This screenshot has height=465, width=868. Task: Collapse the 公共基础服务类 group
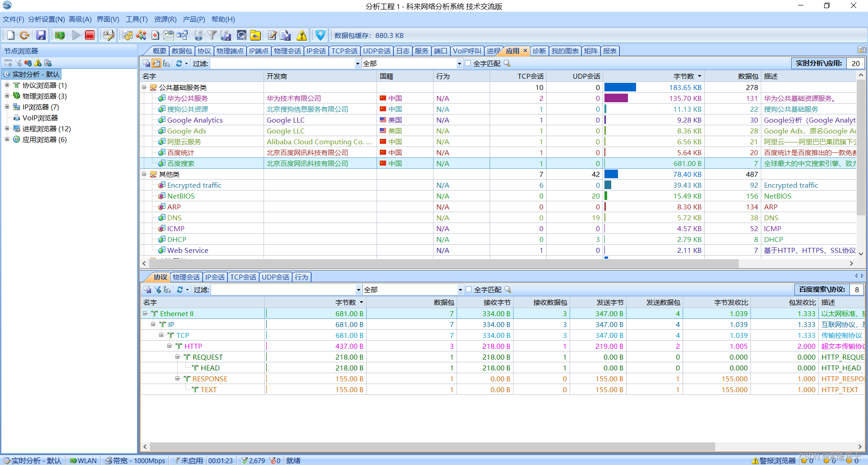click(x=144, y=87)
